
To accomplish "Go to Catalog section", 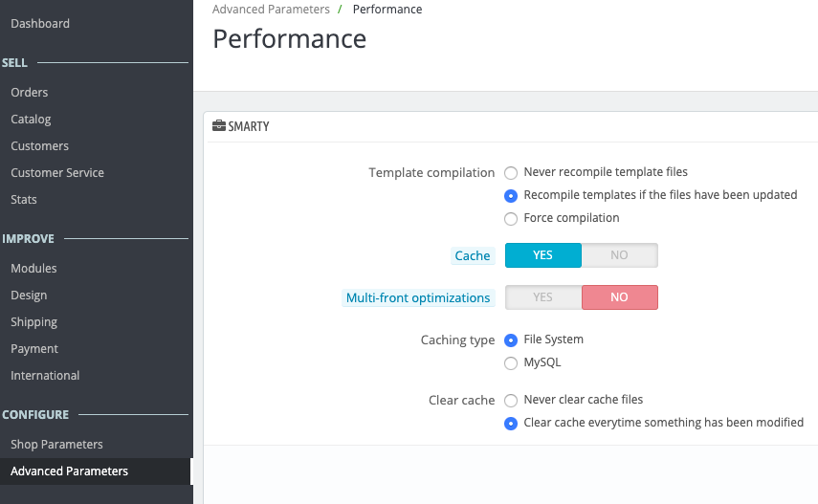I will point(31,120).
